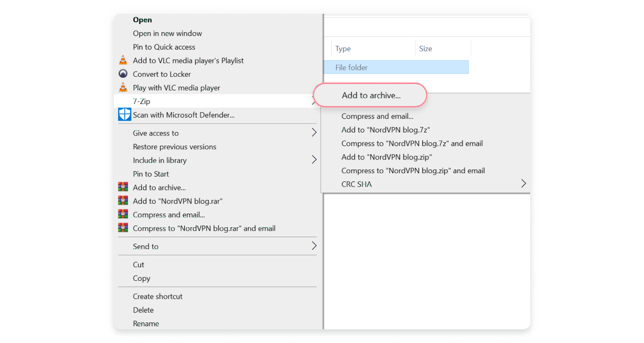Choose Add to "NordVPN blog.7z"

(385, 129)
